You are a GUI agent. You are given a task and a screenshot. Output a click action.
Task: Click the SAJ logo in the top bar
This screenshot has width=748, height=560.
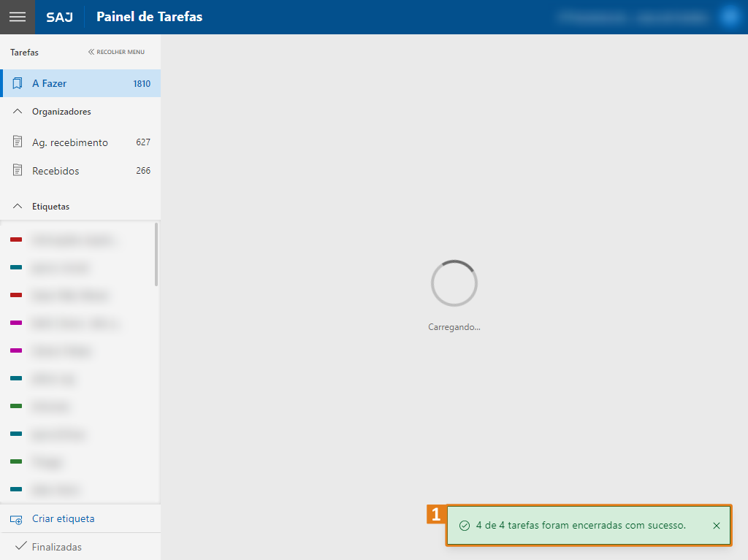click(x=59, y=17)
